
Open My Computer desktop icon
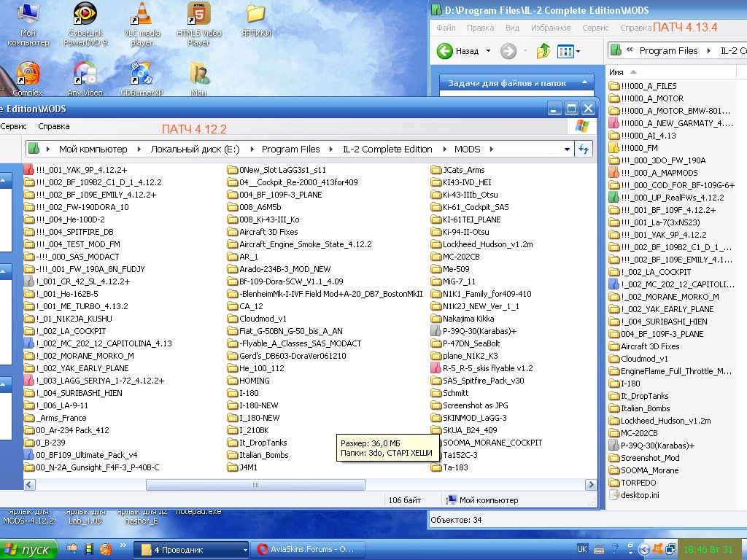28,24
